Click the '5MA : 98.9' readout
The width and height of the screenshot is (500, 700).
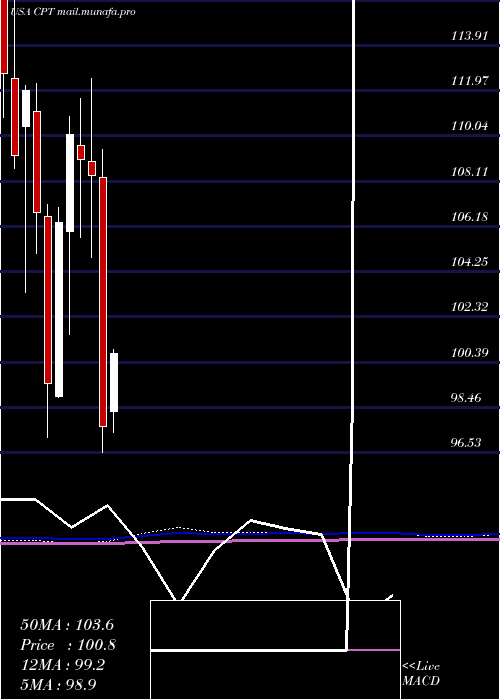(58, 685)
